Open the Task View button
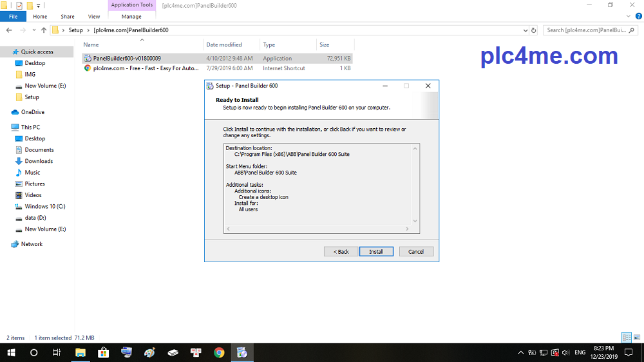644x362 pixels. tap(57, 352)
